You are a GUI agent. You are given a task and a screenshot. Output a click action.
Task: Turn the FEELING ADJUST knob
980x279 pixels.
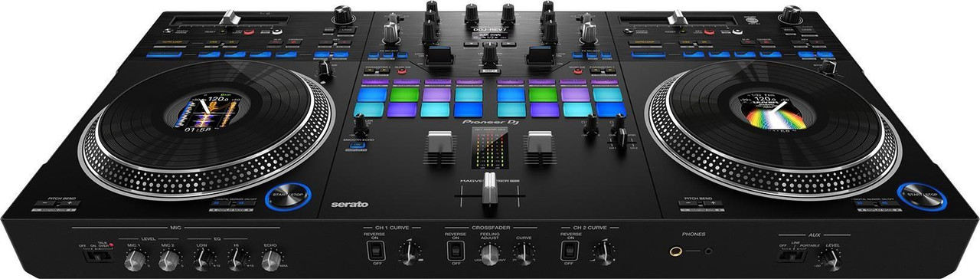coord(490,255)
